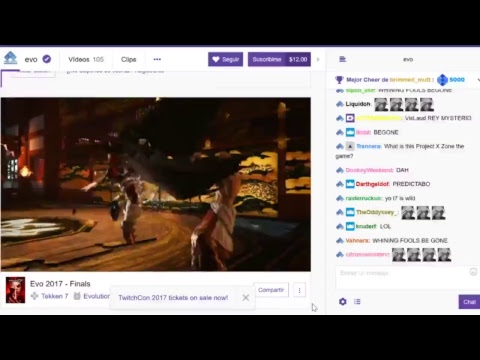Open the evo channel avatar icon
Screen dimensions: 480x360
(10, 58)
